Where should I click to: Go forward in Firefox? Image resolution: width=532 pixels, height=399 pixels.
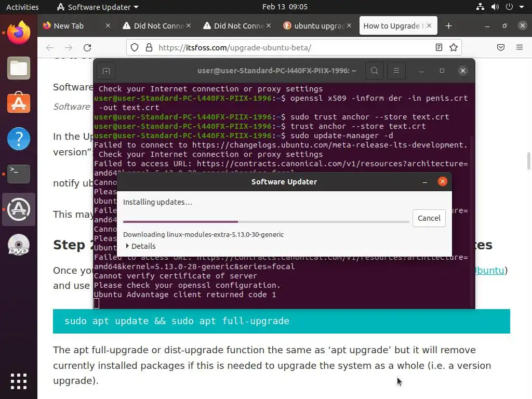69,47
